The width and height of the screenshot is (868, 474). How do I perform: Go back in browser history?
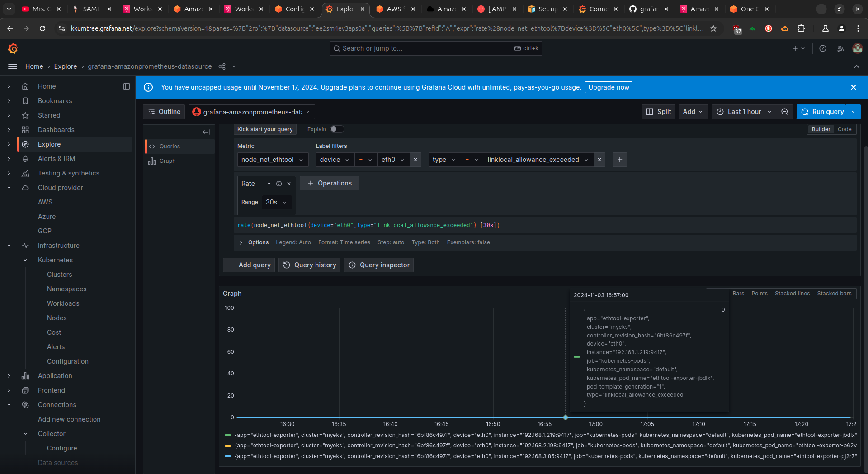[x=10, y=28]
